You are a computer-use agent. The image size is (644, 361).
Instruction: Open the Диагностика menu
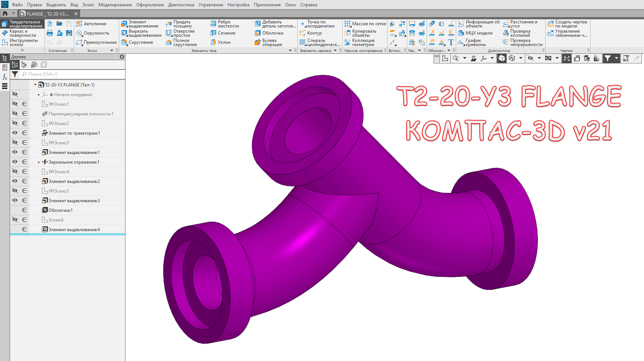[181, 4]
